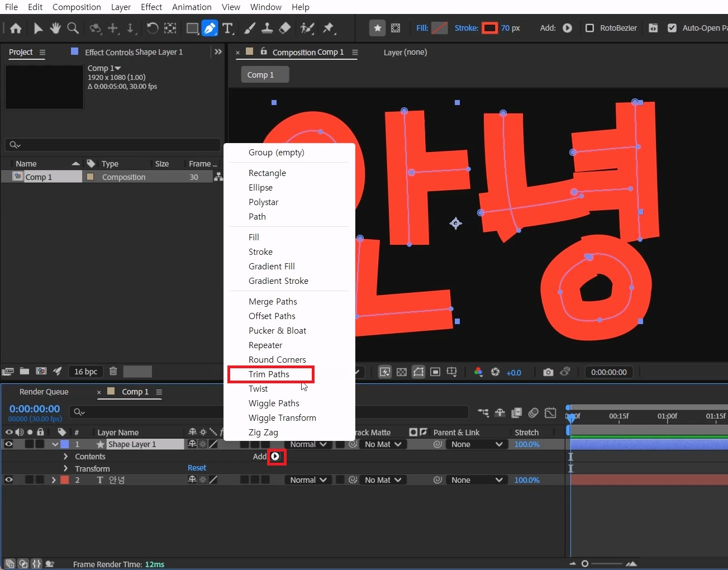Image resolution: width=728 pixels, height=570 pixels.
Task: Toggle the Auto-Open Panels checkbox
Action: coord(672,28)
